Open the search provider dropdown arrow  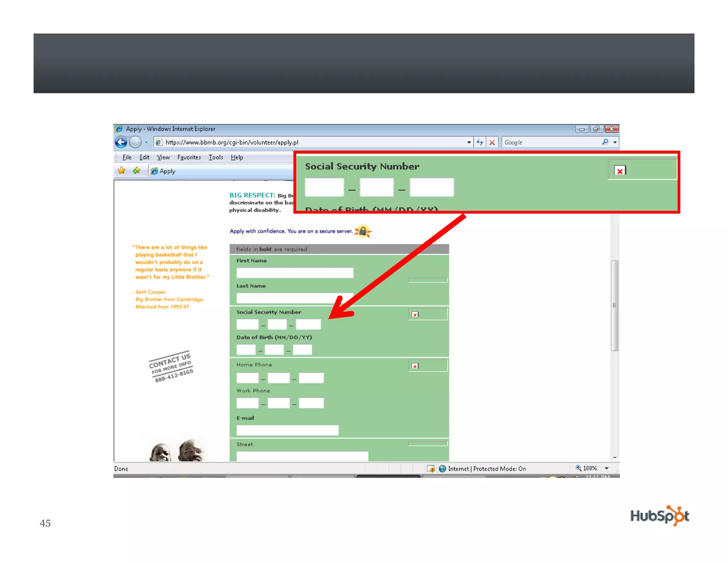tap(615, 142)
